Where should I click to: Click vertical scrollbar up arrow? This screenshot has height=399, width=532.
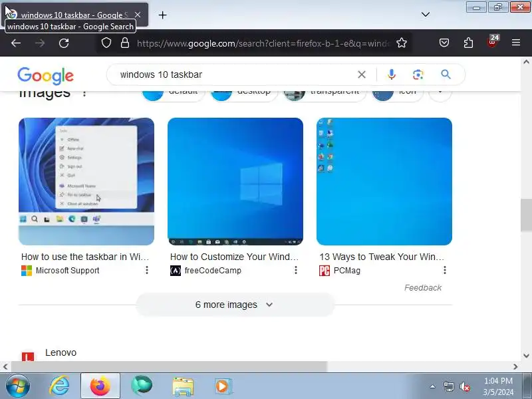pyautogui.click(x=526, y=62)
